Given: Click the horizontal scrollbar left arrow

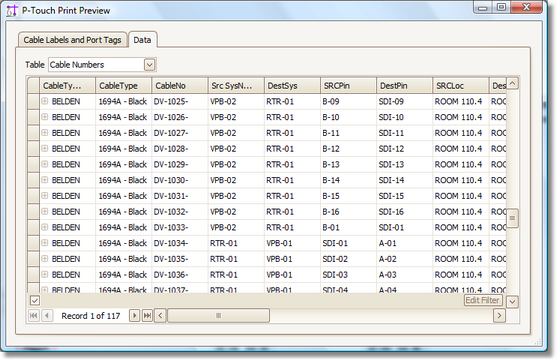Looking at the screenshot, I should 160,316.
